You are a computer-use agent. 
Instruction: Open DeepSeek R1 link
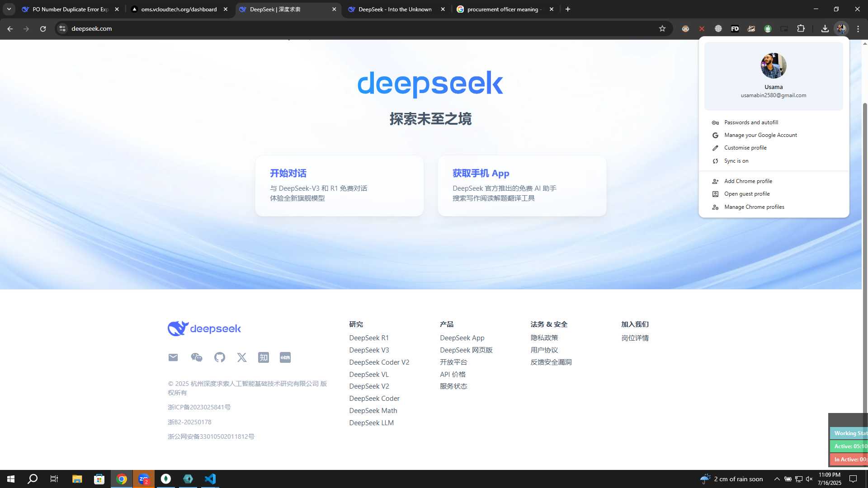(x=369, y=338)
